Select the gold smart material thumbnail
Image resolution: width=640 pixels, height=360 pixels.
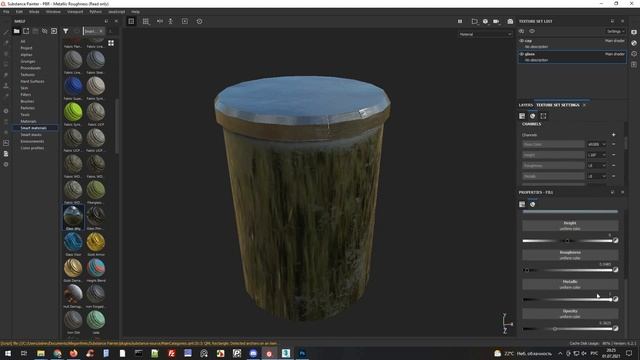96,242
